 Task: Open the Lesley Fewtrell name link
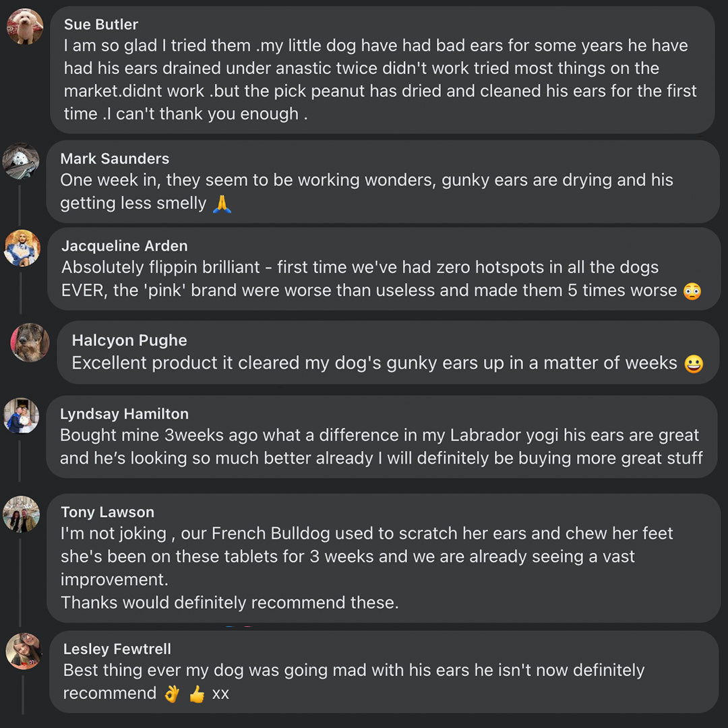(117, 648)
